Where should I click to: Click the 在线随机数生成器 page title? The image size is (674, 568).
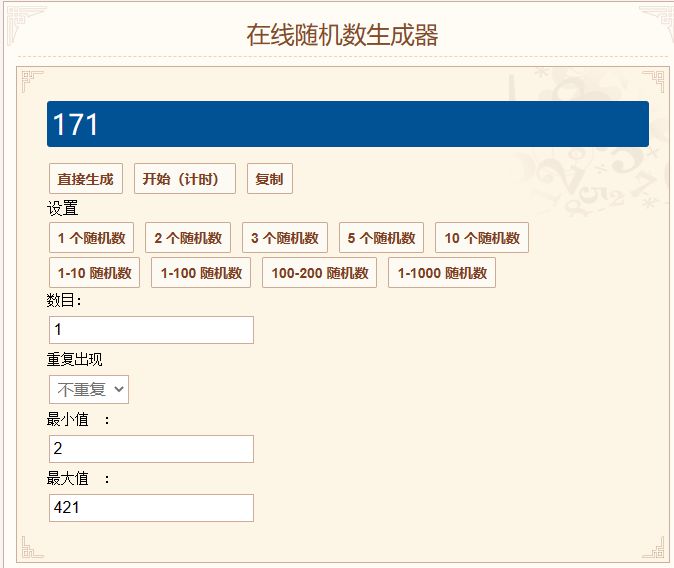click(x=342, y=35)
